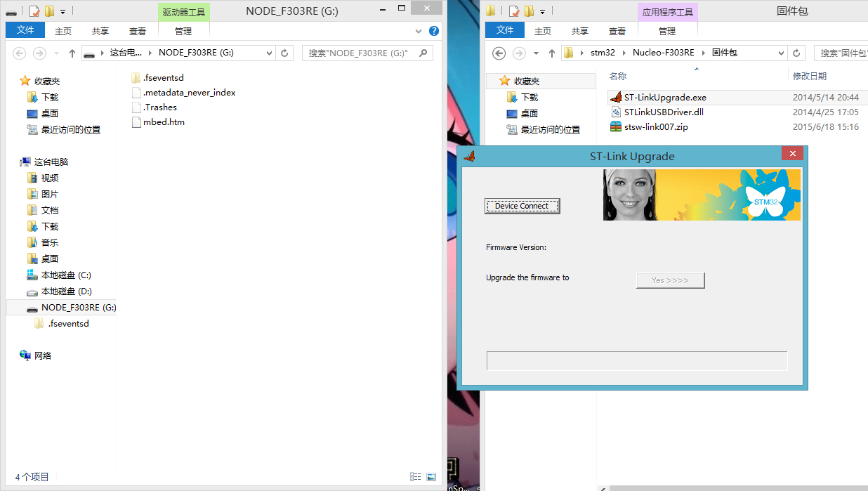Screen dimensions: 868x491
Task: Open recent locations dropdown in NODE_F303RE window
Action: click(57, 53)
